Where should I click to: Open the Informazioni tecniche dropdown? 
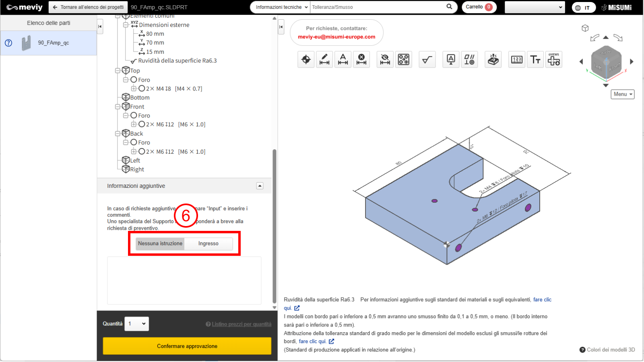pos(281,7)
